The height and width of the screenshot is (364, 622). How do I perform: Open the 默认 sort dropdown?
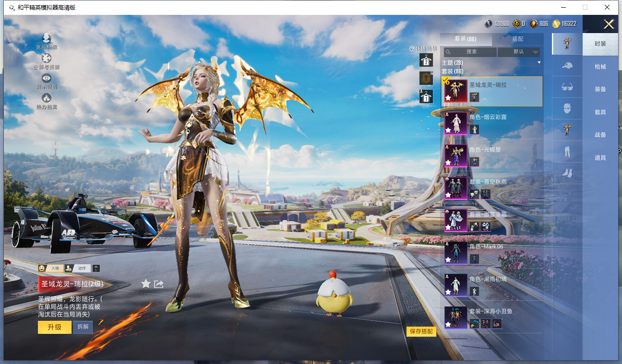(x=519, y=52)
